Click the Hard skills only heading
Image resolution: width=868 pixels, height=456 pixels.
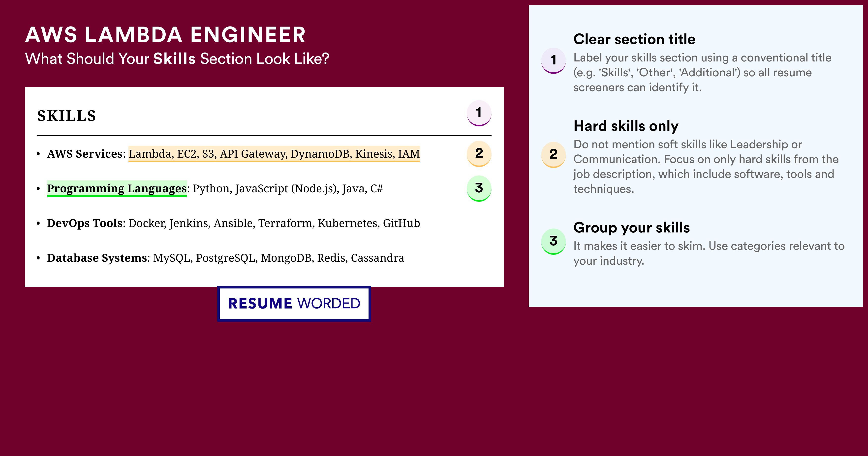point(626,126)
